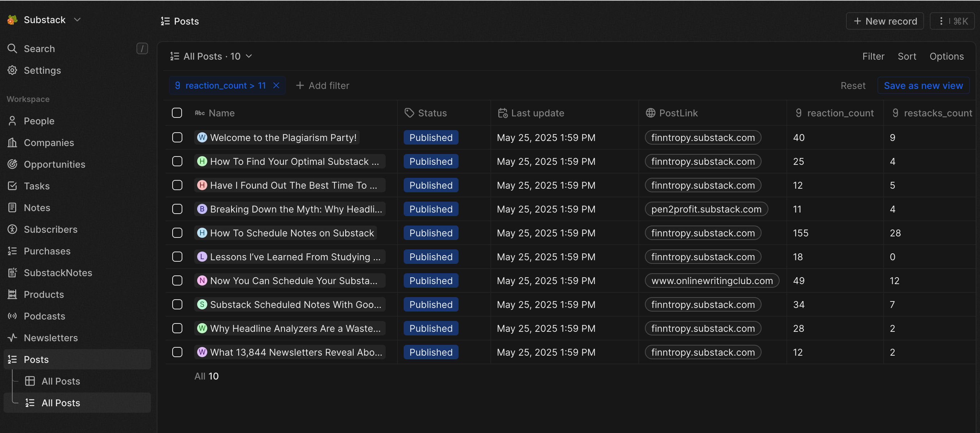
Task: Click the slash shortcut badge beside Search
Action: click(x=142, y=49)
